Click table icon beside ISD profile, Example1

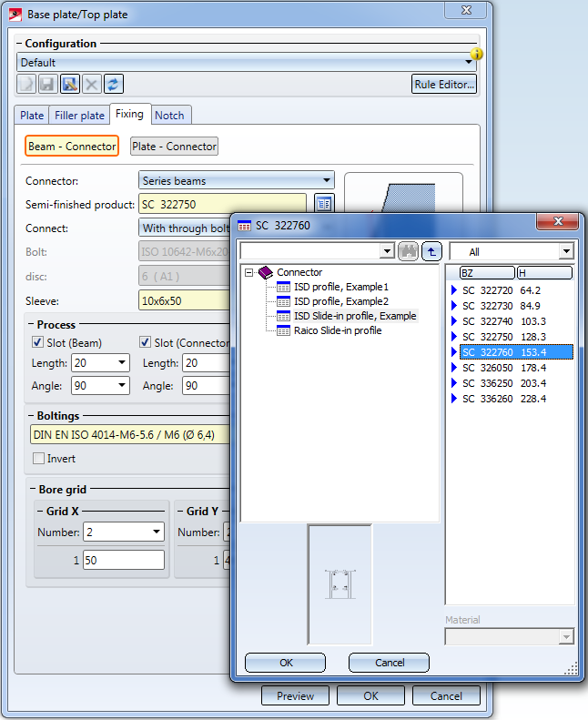(284, 287)
